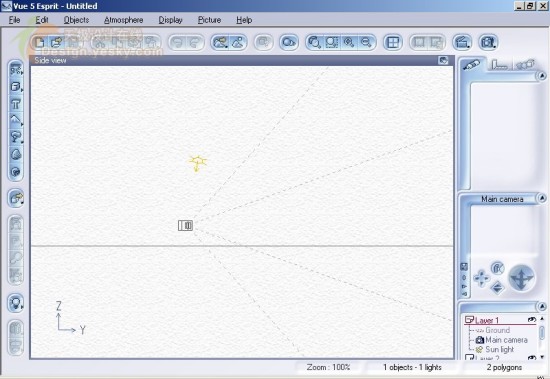This screenshot has height=379, width=550.
Task: Open the Load atmosphere toolbar icon
Action: (221, 42)
